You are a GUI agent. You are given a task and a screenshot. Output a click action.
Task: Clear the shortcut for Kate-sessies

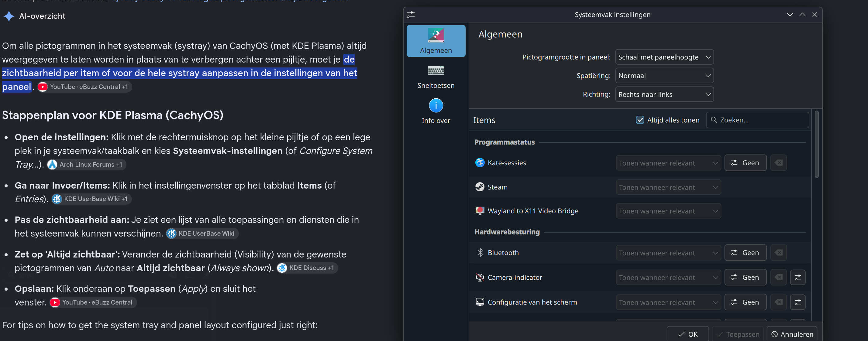click(x=778, y=163)
